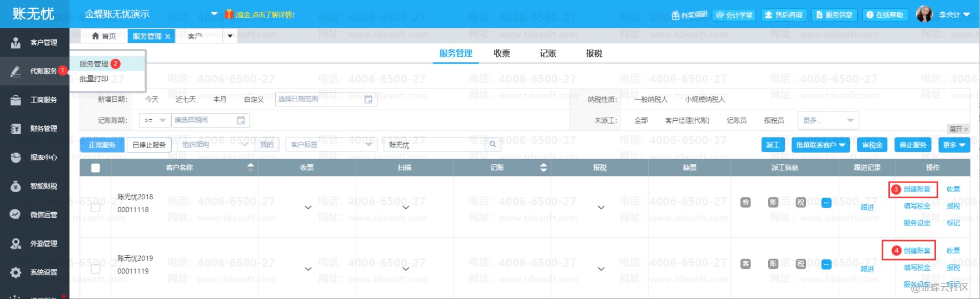
Task: Click the 系统设置 gear icon
Action: point(16,272)
